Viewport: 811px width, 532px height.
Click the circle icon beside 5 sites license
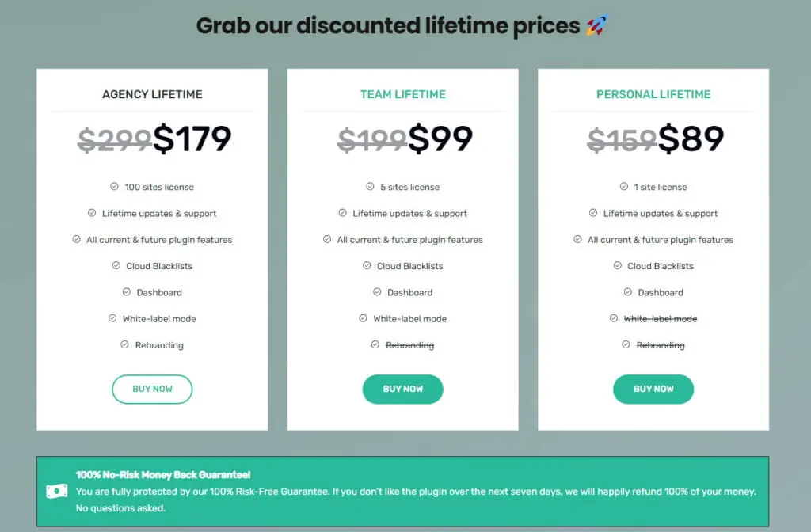[370, 187]
